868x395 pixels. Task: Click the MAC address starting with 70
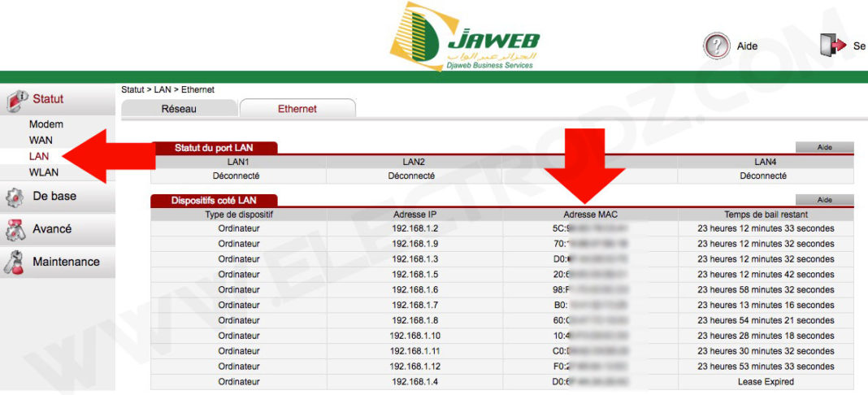pyautogui.click(x=590, y=243)
